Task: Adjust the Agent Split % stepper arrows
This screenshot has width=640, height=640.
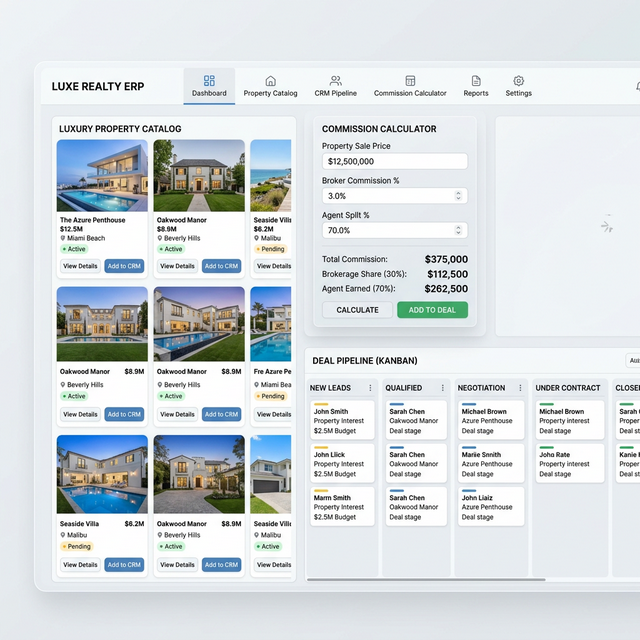Action: point(458,230)
